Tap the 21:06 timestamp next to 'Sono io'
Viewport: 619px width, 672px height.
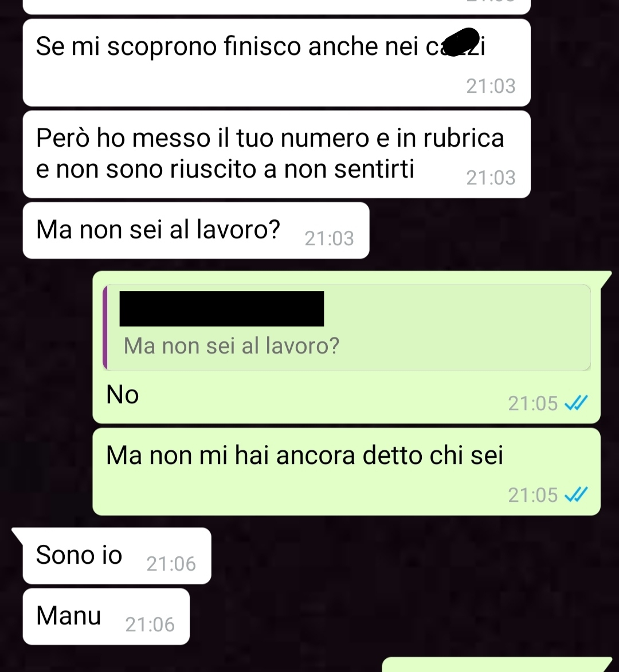pyautogui.click(x=171, y=564)
